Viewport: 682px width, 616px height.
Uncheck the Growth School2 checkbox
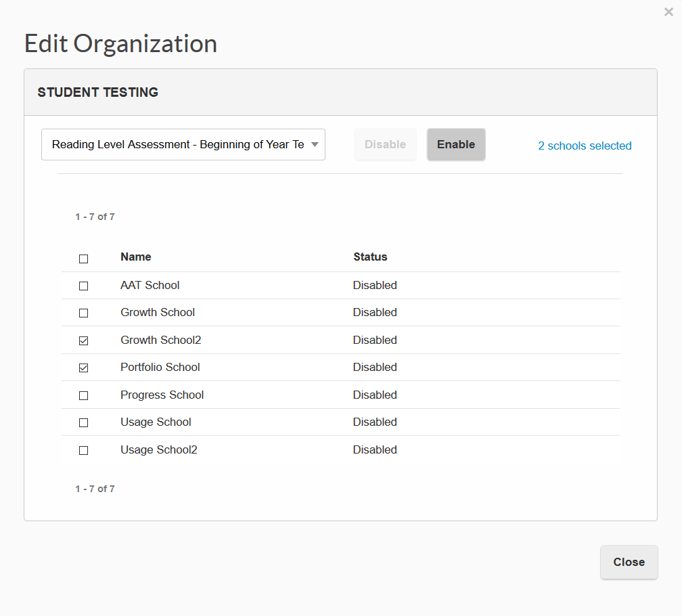tap(83, 340)
